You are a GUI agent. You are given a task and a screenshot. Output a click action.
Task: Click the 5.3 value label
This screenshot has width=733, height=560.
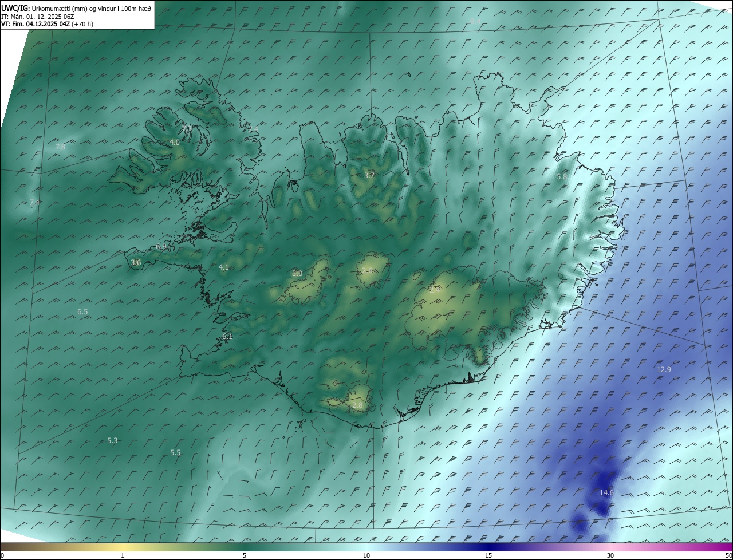(112, 441)
